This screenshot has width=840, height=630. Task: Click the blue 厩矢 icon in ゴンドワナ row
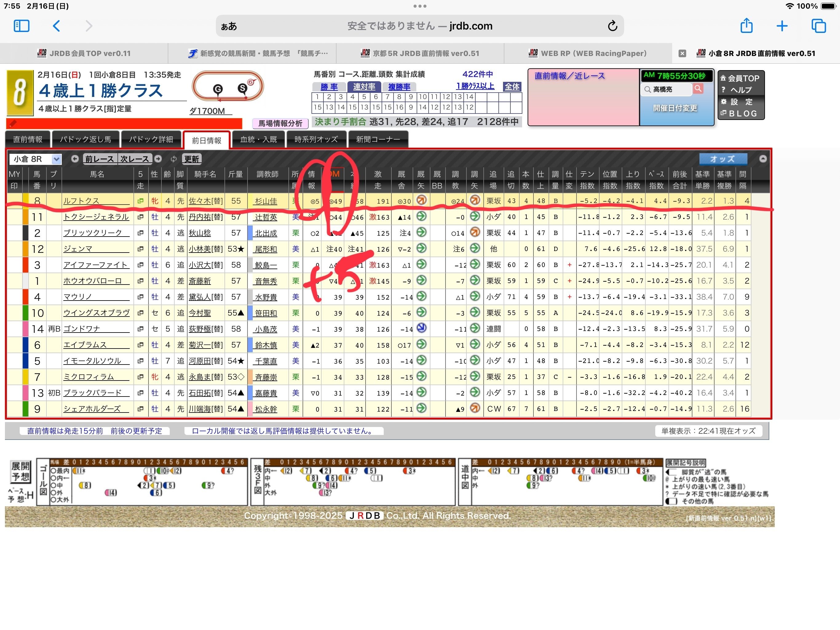(421, 328)
